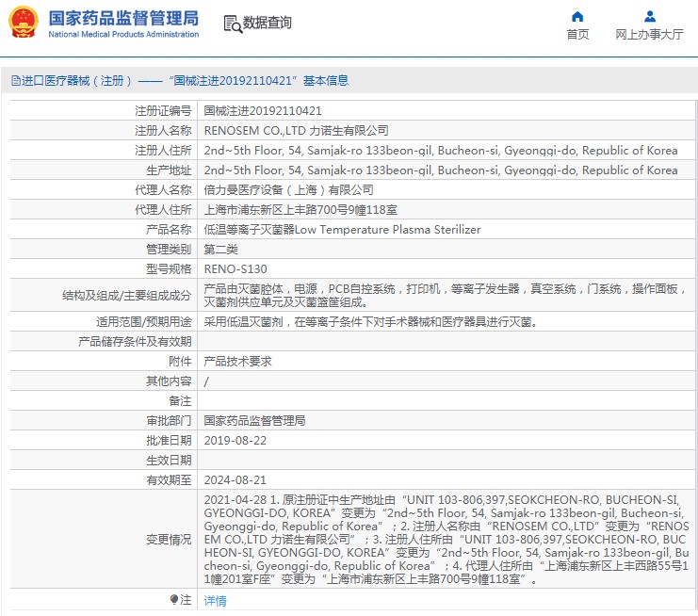Click the 适用范围 intended use text
The width and height of the screenshot is (698, 616).
[x=370, y=322]
